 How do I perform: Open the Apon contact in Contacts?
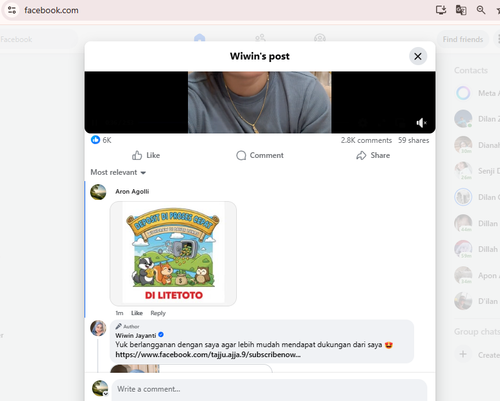click(477, 275)
